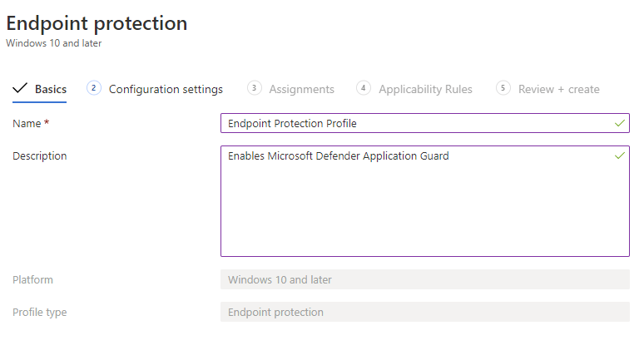Click the green validation check in Name field
This screenshot has height=355, width=644.
coord(619,123)
